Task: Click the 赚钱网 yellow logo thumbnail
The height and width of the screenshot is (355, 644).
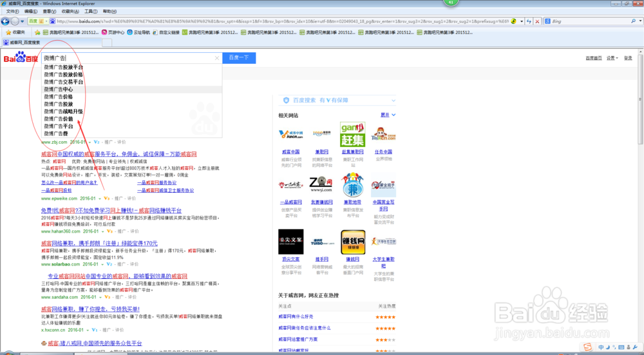Action: coord(353,242)
